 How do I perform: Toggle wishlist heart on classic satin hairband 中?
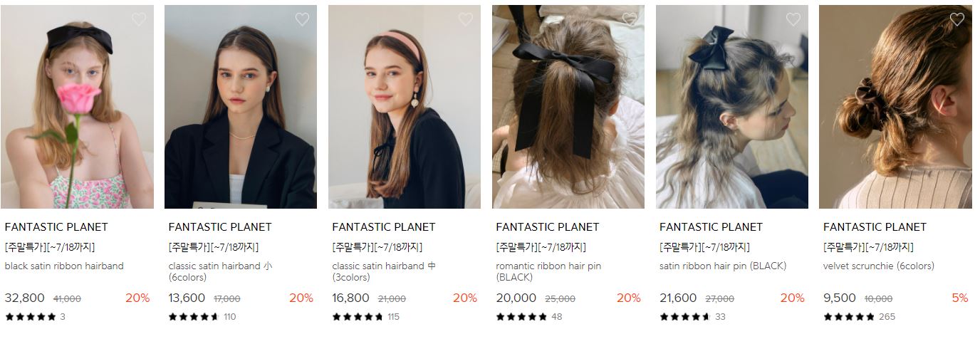pyautogui.click(x=466, y=19)
